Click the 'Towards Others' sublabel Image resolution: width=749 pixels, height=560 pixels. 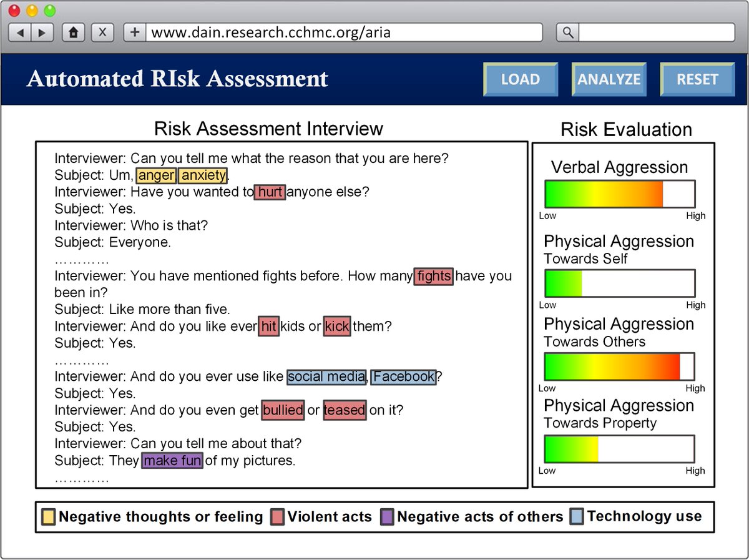594,341
